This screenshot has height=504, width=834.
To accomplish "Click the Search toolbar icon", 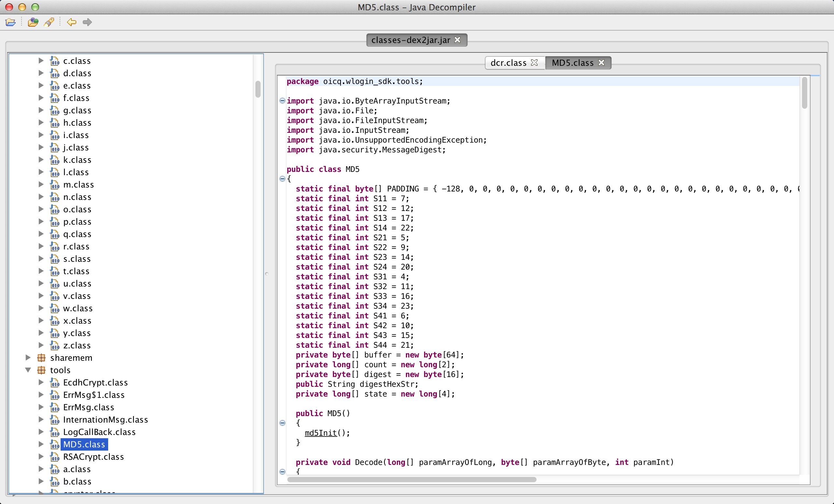I will (x=49, y=22).
